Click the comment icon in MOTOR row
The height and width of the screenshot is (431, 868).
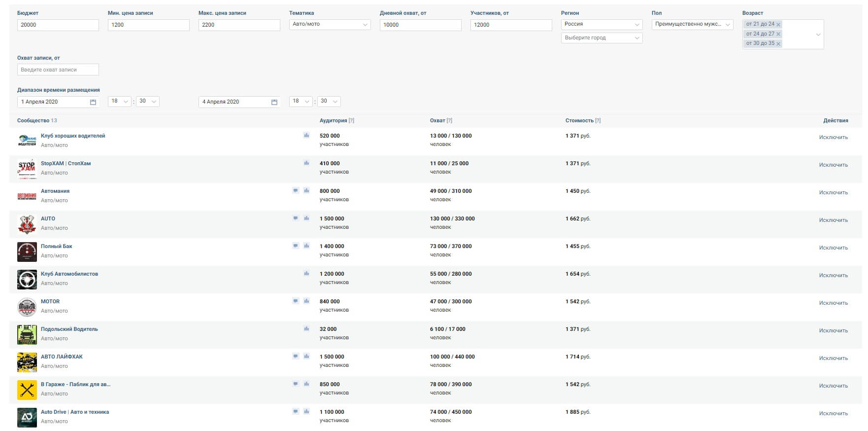[x=296, y=301]
